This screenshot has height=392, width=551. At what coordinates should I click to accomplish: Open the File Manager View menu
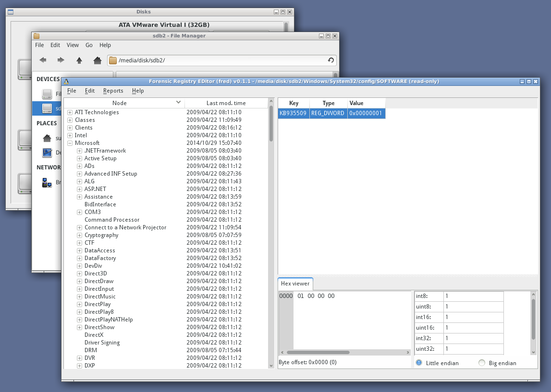point(73,45)
